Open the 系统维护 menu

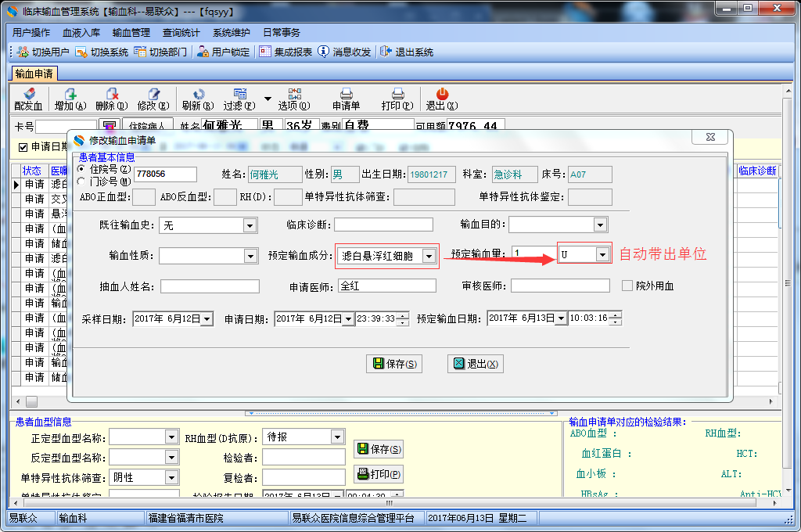tap(232, 33)
